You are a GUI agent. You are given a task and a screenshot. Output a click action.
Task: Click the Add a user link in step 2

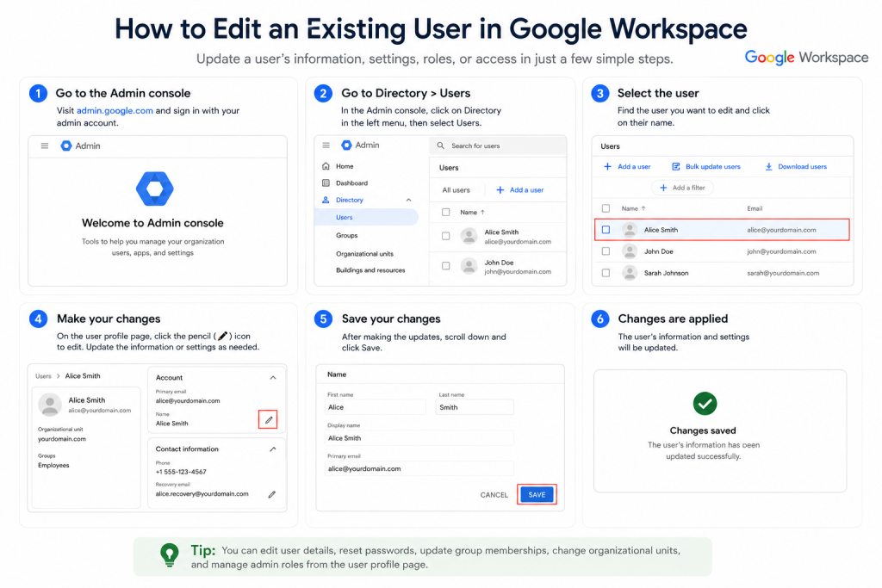(x=526, y=190)
